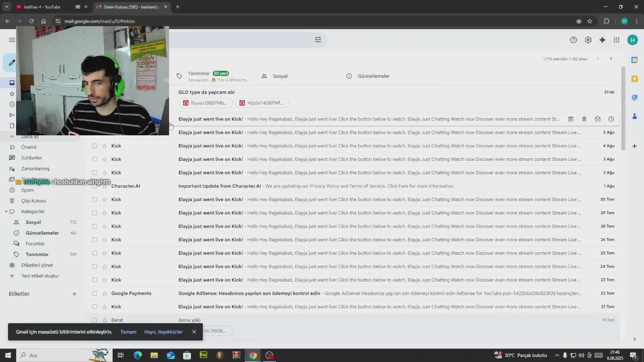
Task: Open Gmail settings gear
Action: pos(588,40)
